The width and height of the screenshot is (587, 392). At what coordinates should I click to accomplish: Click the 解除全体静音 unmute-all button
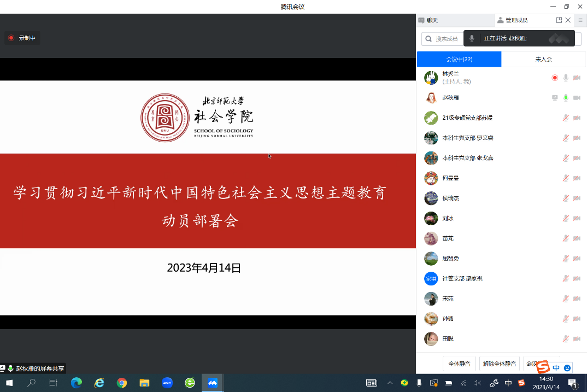[499, 363]
